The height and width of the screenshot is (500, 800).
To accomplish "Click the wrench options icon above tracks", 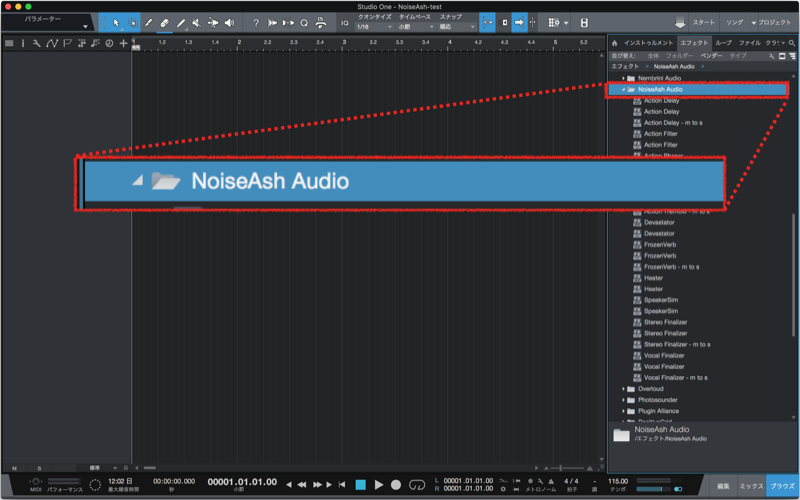I will pos(37,43).
